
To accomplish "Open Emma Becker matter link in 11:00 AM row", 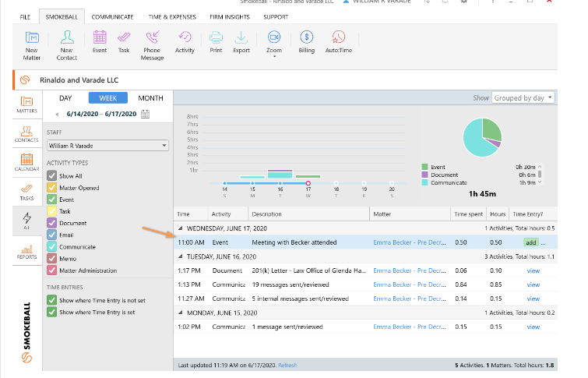I will [410, 242].
